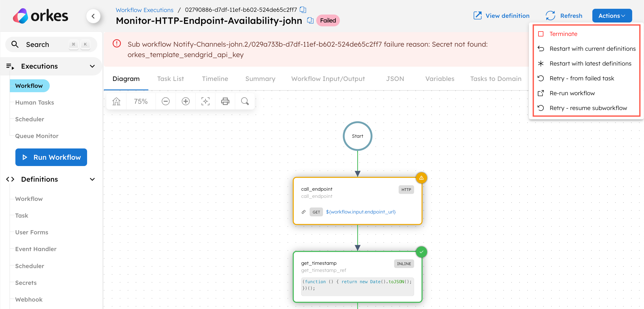Open the Summary tab
The width and height of the screenshot is (644, 309).
point(260,79)
